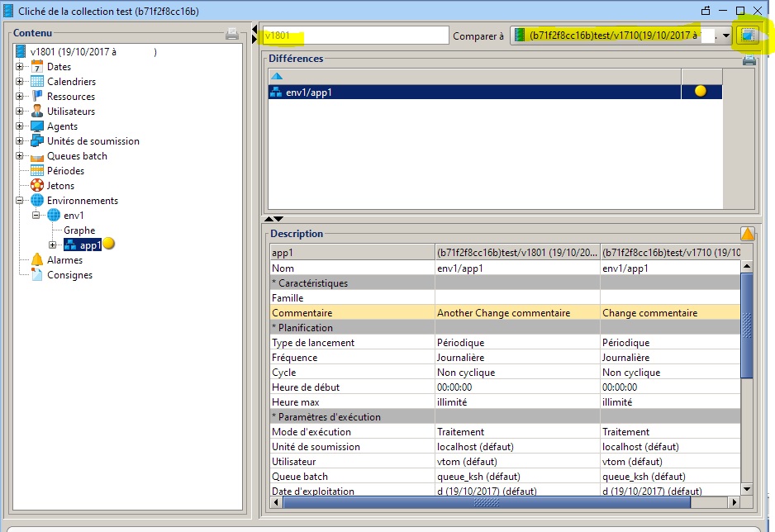Select Graphe under env1
Screen dimensions: 775x532
[x=79, y=230]
